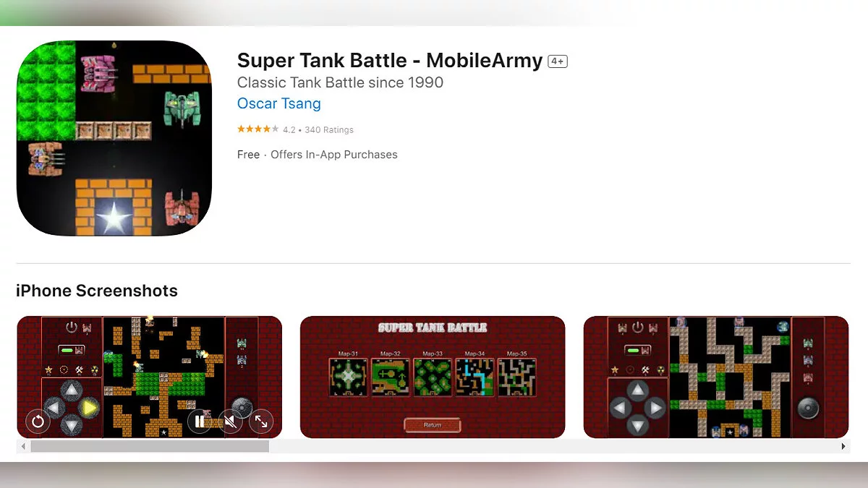Click the power icon in first screenshot
868x488 pixels.
click(71, 327)
